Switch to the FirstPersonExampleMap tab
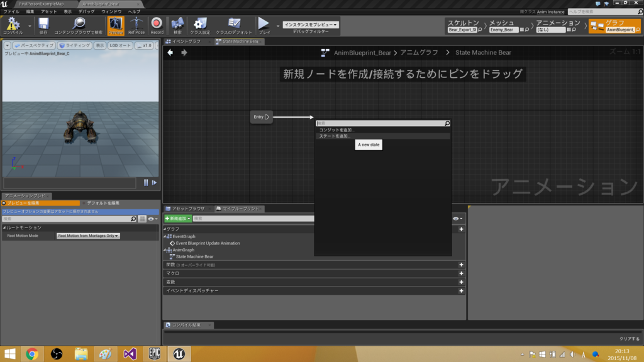Viewport: 644px width, 362px height. pos(42,4)
